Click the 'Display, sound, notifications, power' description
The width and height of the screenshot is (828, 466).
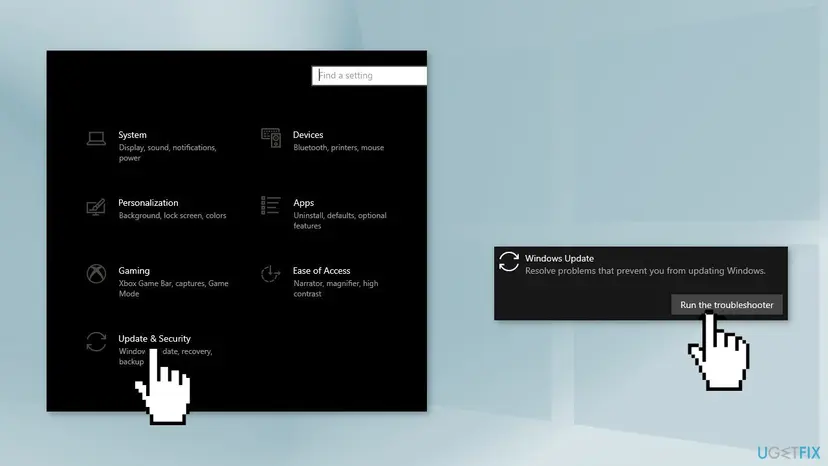coord(167,153)
